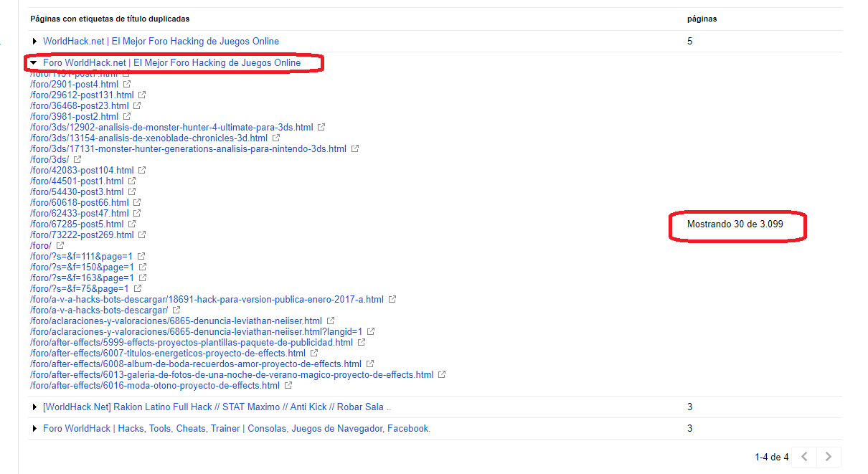Image resolution: width=868 pixels, height=474 pixels.
Task: Open 'Foro WorldHack | Hacks, Tools, Cheats' title link
Action: (x=236, y=429)
